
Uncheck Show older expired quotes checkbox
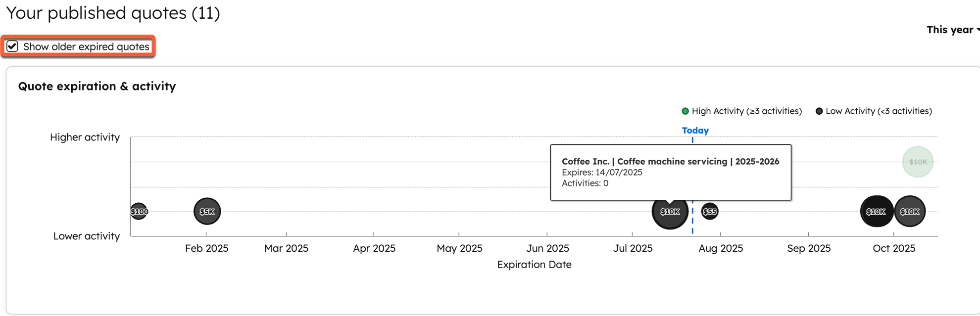[12, 46]
